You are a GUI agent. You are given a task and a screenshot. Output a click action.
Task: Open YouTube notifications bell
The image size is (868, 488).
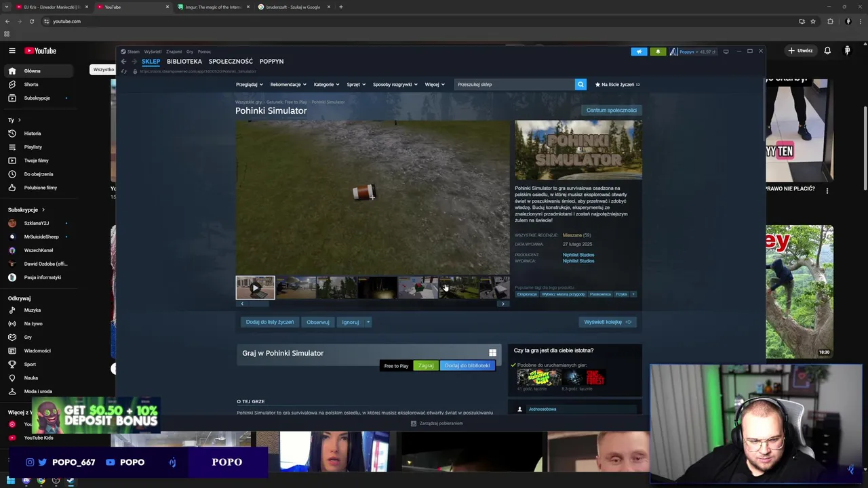pyautogui.click(x=827, y=51)
